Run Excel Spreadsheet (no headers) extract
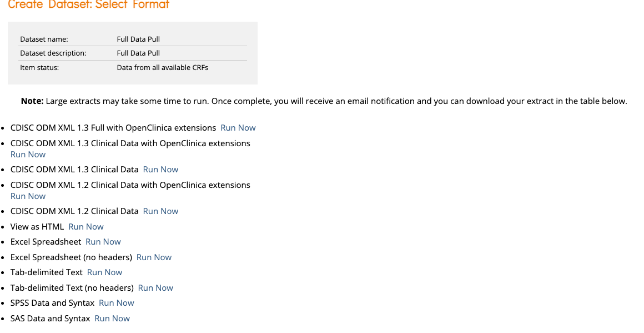 (x=154, y=257)
